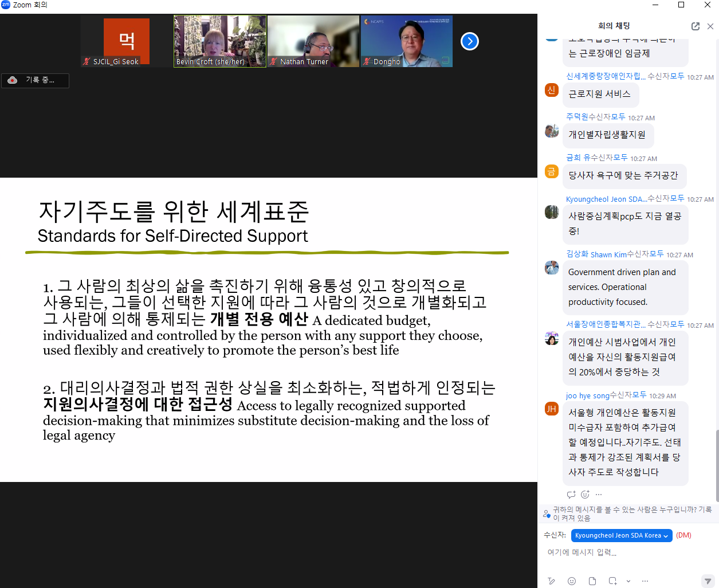719x588 pixels.
Task: Pop out the meeting chat panel
Action: pos(695,26)
